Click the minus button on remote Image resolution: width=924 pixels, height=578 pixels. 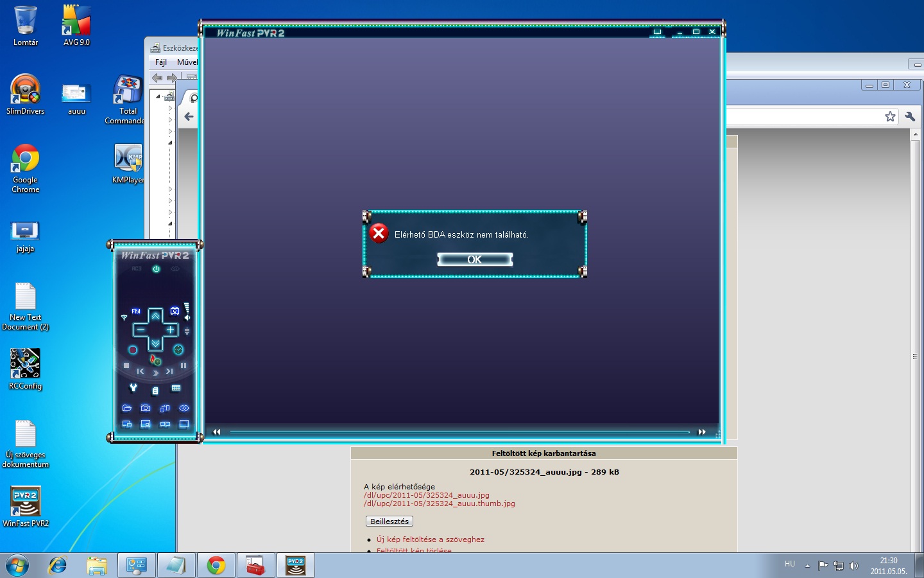(141, 329)
